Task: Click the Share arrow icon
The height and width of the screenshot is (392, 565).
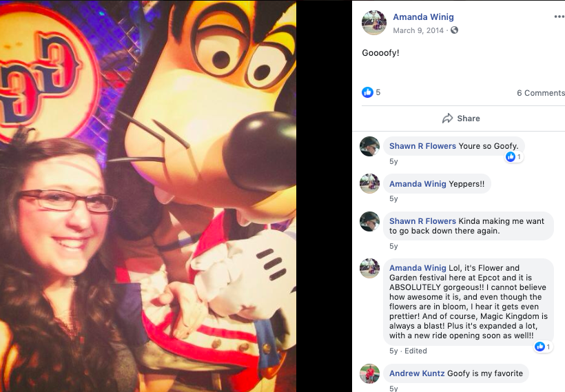Action: [x=448, y=118]
